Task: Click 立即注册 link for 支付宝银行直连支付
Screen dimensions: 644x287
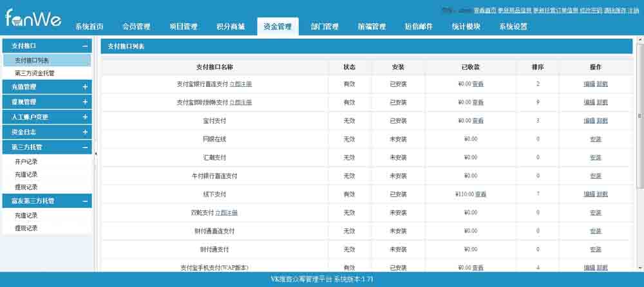Action: click(241, 84)
